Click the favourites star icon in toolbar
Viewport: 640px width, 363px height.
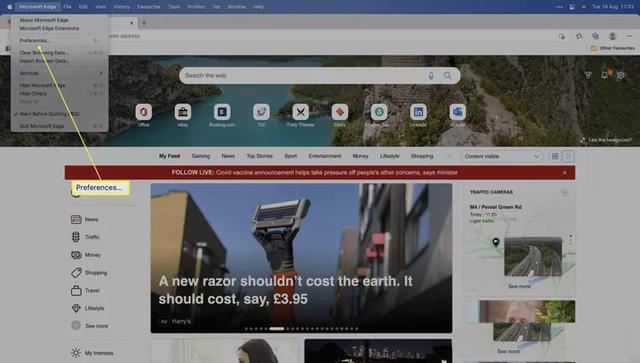579,36
